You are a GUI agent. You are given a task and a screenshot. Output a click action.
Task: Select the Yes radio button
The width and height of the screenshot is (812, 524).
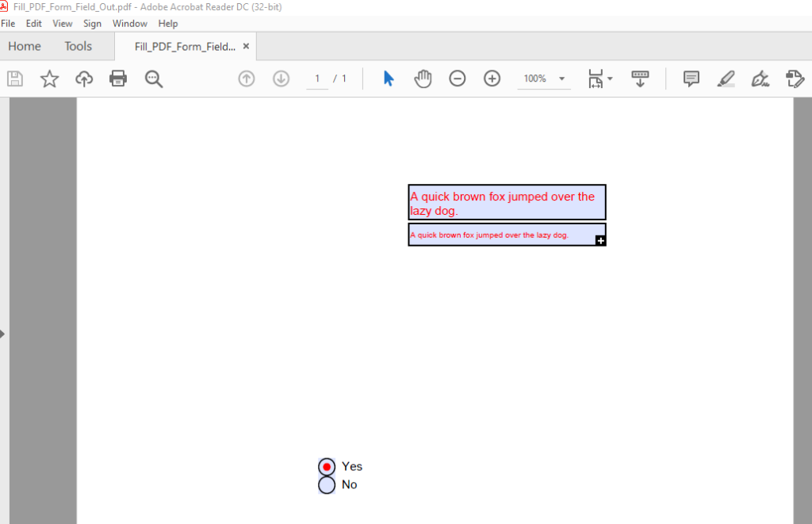click(x=327, y=467)
